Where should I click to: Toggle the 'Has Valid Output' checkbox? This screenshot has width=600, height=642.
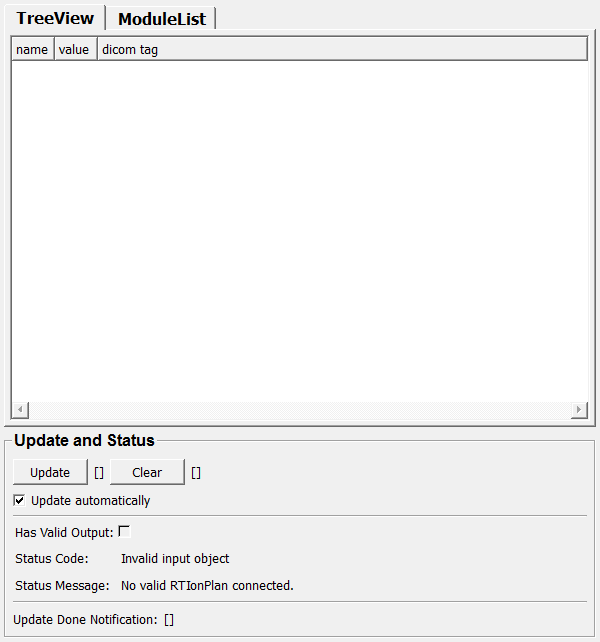(x=124, y=532)
